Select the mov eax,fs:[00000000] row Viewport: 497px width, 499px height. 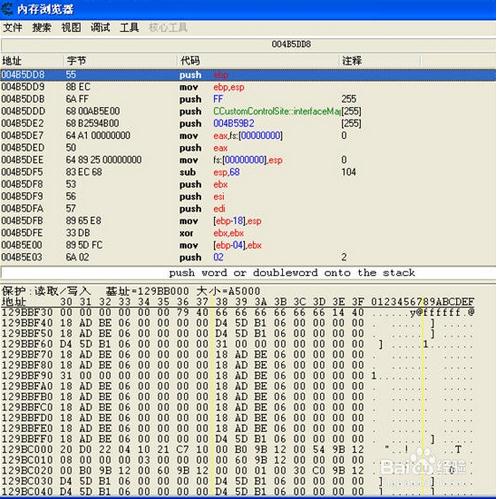[248, 136]
